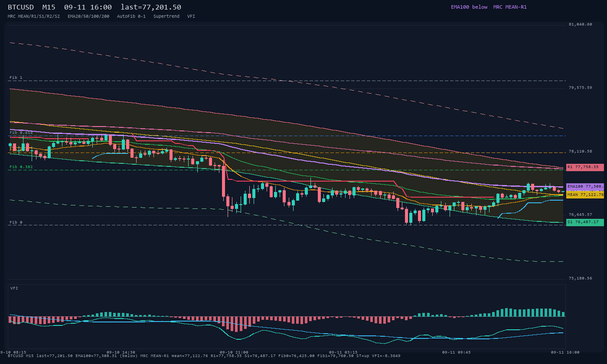The image size is (607, 364).
Task: Click the 75,180.56 price axis label
Action: [x=581, y=278]
